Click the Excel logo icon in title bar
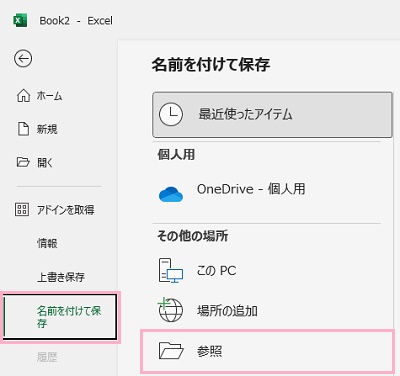 coord(20,21)
